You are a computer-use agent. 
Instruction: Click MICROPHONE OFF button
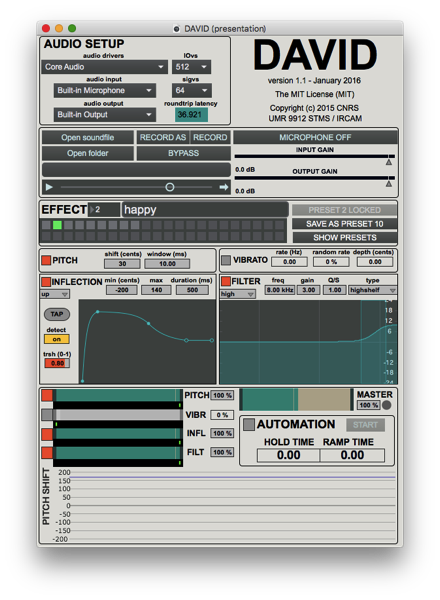click(x=315, y=137)
